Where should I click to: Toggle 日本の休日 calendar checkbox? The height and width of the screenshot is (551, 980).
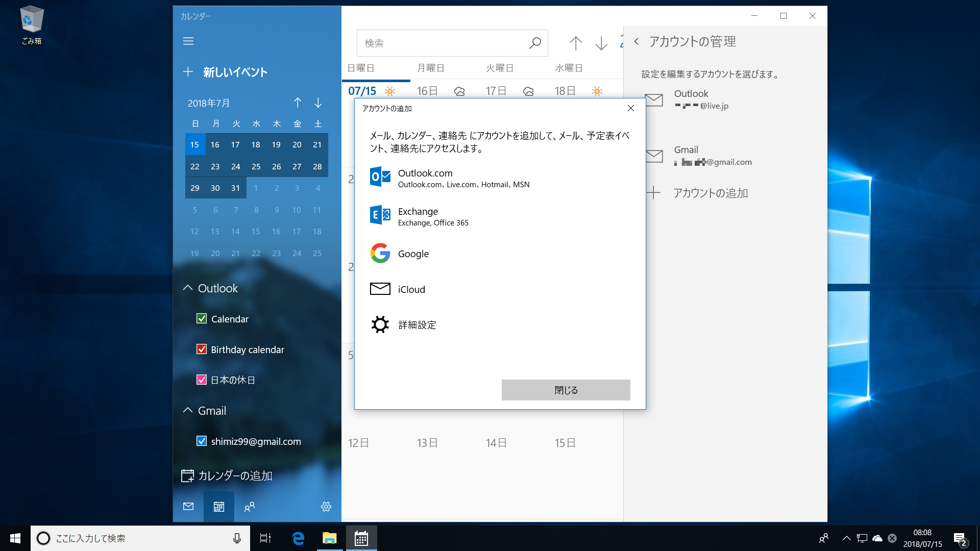[202, 380]
